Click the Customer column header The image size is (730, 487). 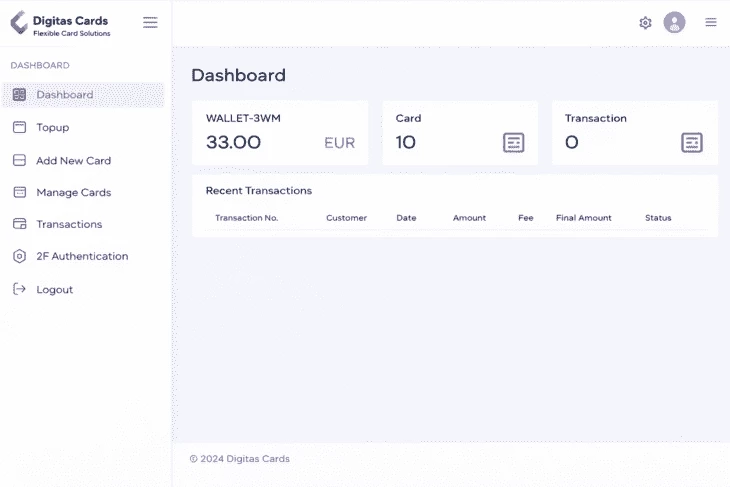(x=346, y=218)
